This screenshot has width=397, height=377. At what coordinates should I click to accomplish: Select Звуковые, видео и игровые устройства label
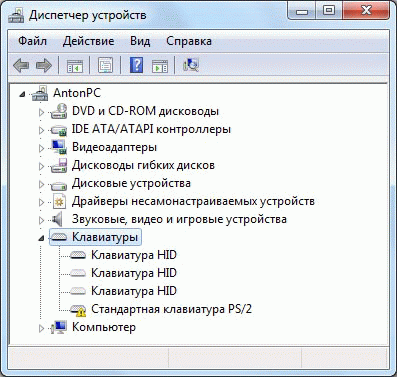[x=179, y=219]
